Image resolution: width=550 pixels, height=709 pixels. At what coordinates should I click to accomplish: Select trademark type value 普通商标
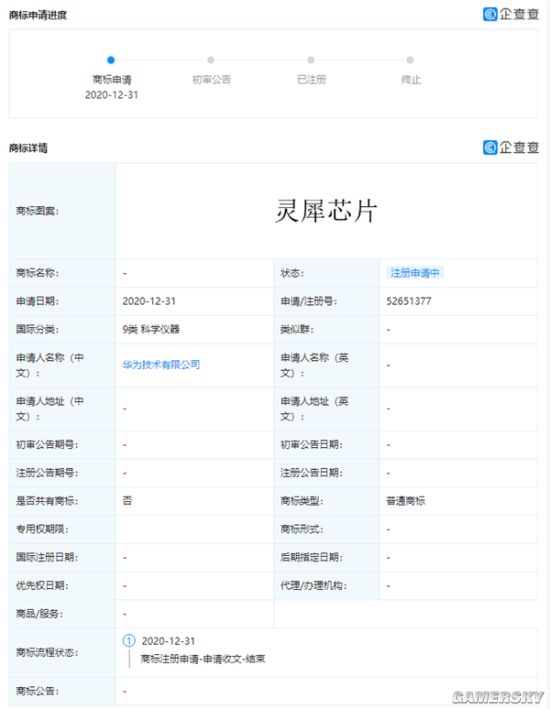pyautogui.click(x=406, y=501)
